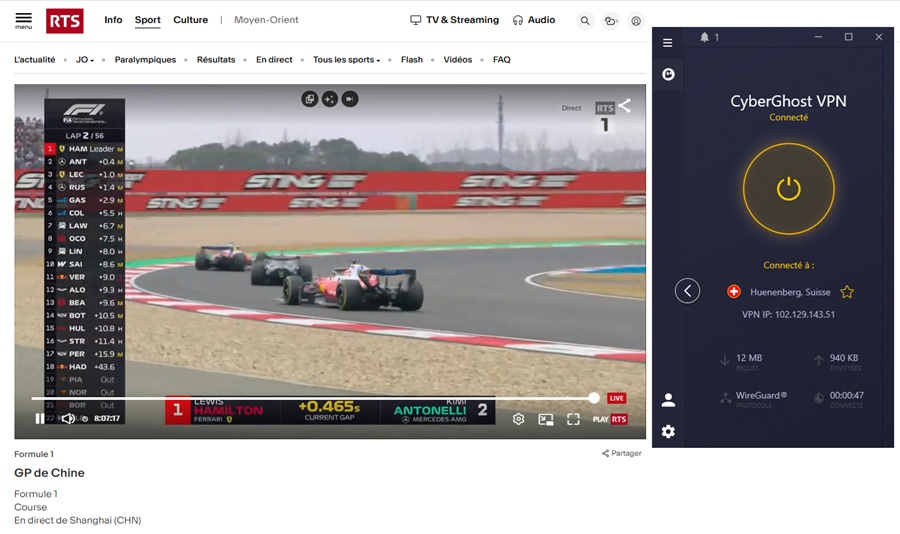Toggle the CyberGhost VPN power button
Screen dimensions: 900x534
tap(789, 189)
